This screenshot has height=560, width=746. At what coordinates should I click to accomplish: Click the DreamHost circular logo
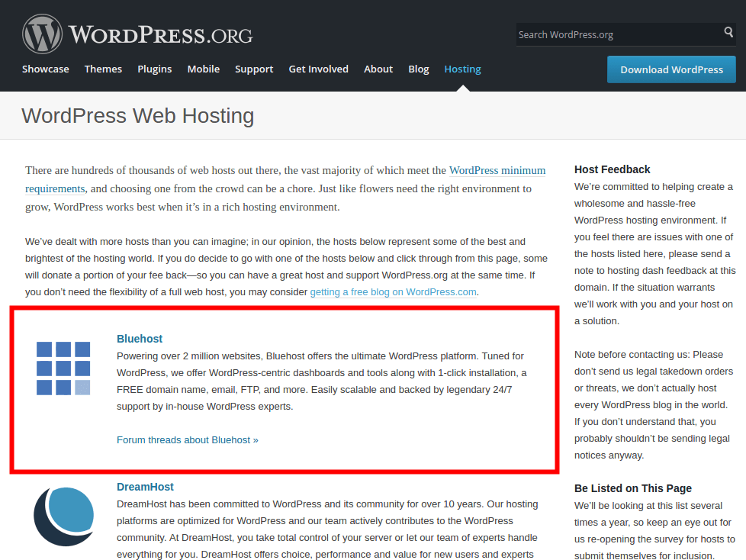(64, 516)
